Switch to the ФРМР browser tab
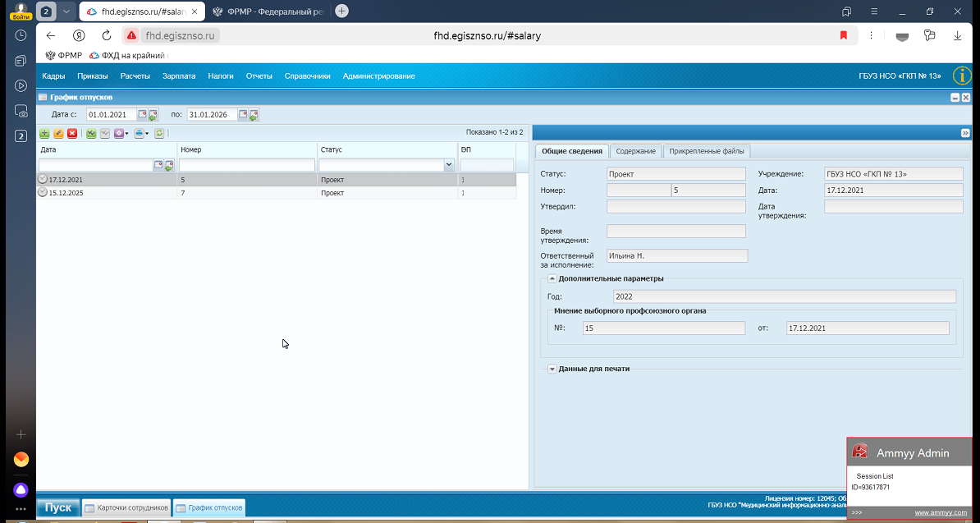980x523 pixels. pyautogui.click(x=268, y=11)
